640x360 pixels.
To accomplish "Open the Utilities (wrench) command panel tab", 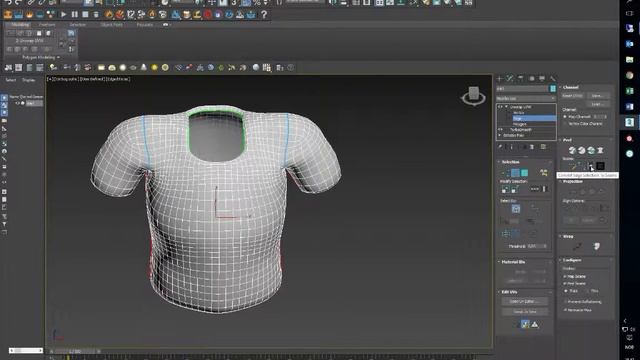I will (x=553, y=78).
